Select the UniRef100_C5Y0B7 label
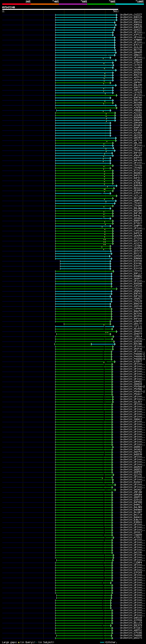 click(131, 151)
